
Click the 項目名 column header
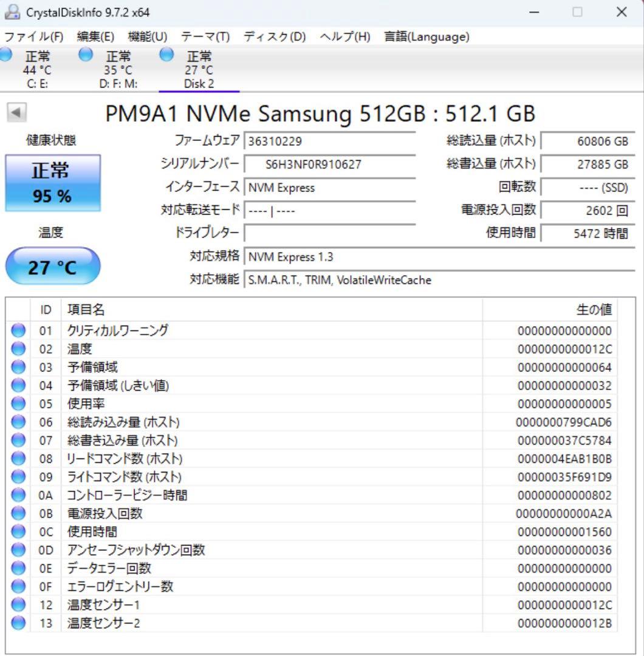(x=272, y=310)
